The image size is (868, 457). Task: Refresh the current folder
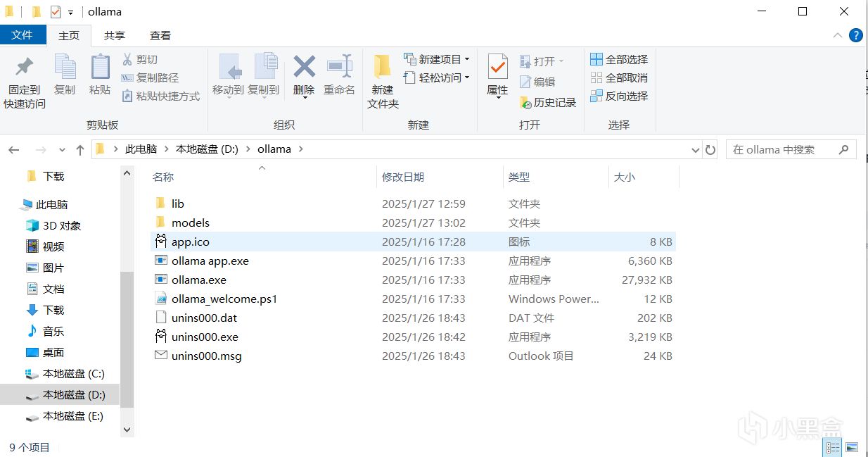[x=710, y=149]
